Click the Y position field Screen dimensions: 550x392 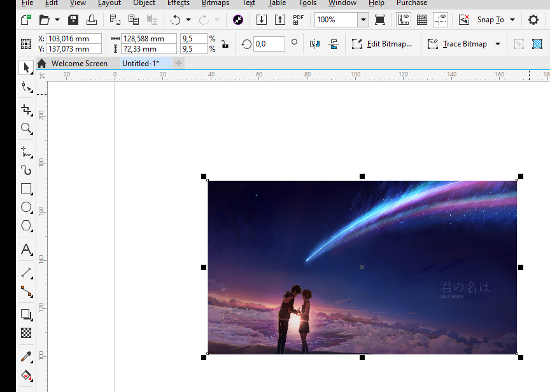(74, 49)
